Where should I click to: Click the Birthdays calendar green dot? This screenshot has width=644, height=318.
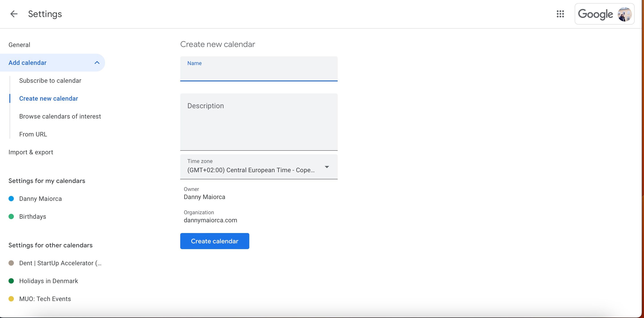coord(11,216)
